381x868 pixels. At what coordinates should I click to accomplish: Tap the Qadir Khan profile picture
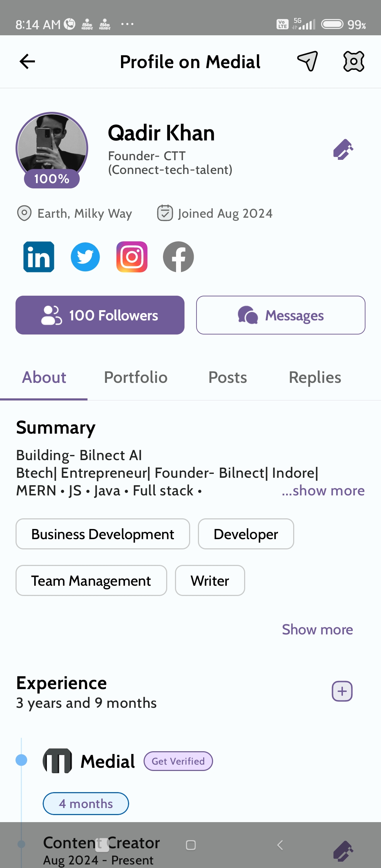[52, 146]
